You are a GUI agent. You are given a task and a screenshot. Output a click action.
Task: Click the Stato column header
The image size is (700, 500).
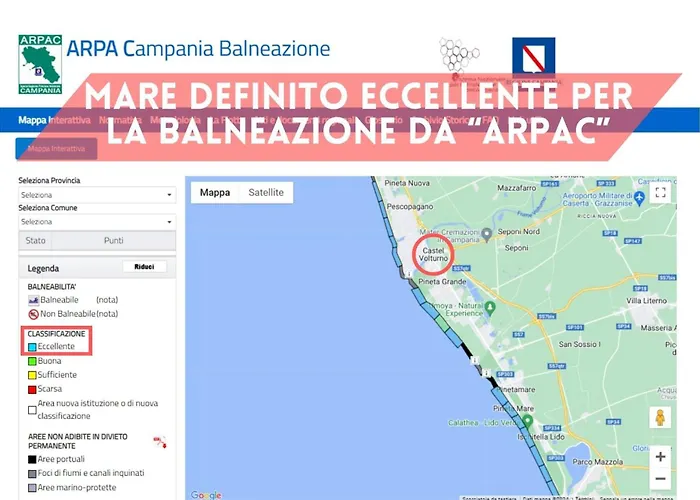click(x=35, y=240)
